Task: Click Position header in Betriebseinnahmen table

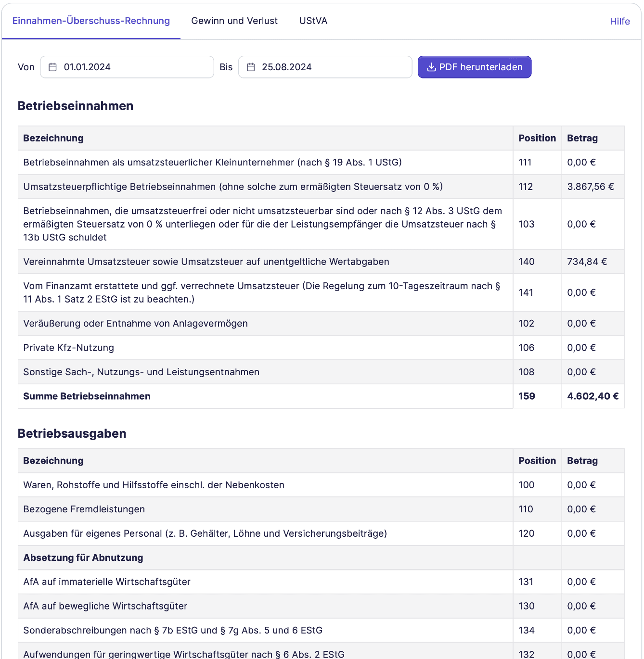Action: click(x=537, y=138)
